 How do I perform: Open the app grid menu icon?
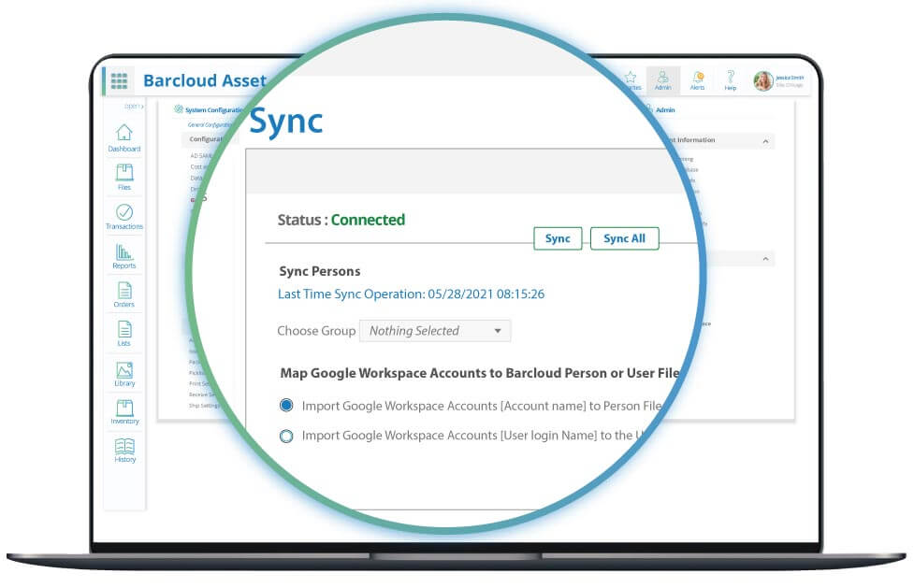click(119, 81)
